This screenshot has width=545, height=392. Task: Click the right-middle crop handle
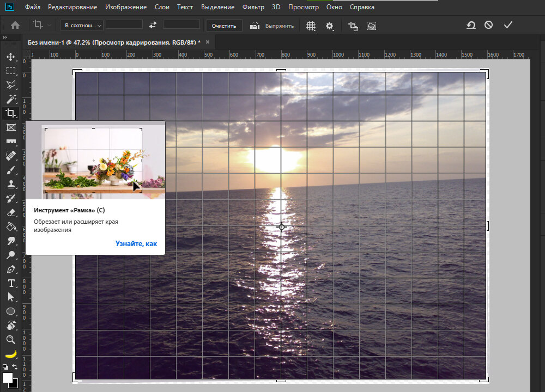[487, 226]
